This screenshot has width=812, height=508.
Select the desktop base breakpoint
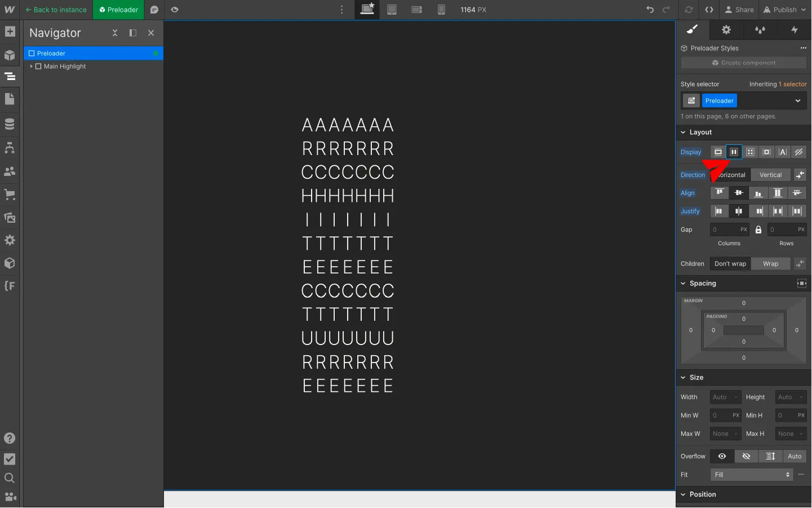[367, 10]
